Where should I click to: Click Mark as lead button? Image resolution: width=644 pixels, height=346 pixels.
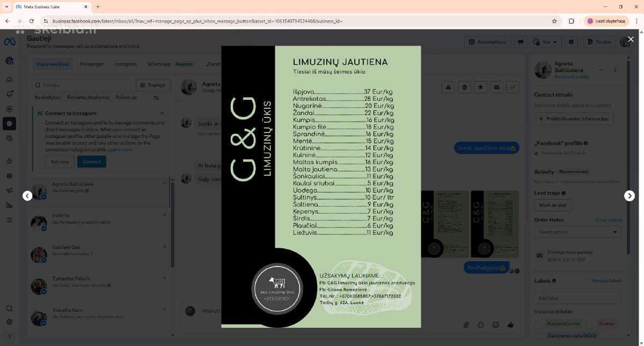(x=553, y=205)
